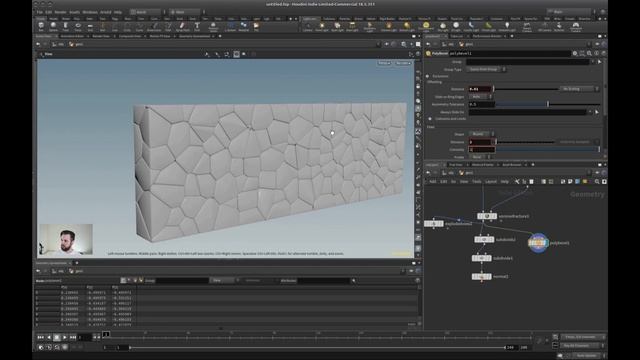Open the No Scaling dropdown

click(579, 89)
